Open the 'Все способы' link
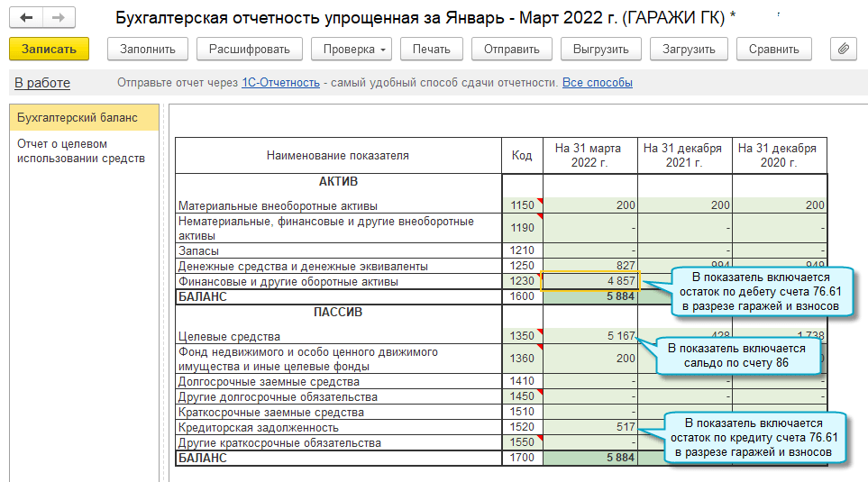The image size is (868, 482). point(598,83)
